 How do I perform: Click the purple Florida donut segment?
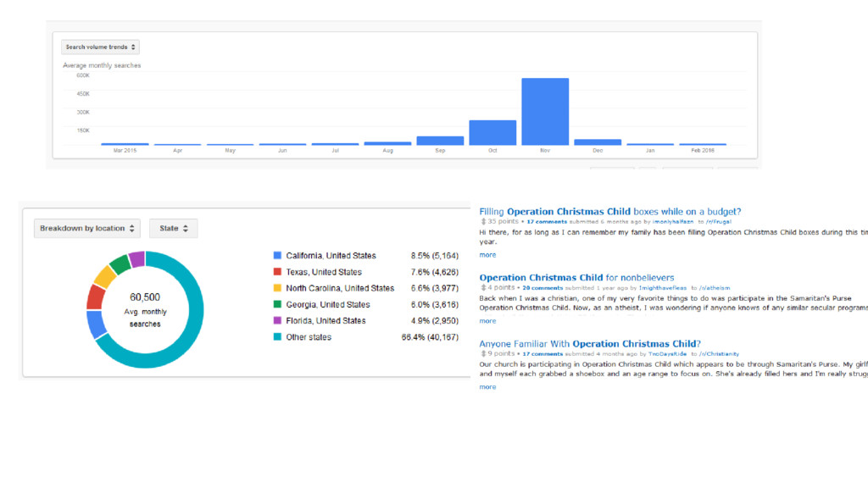click(136, 258)
